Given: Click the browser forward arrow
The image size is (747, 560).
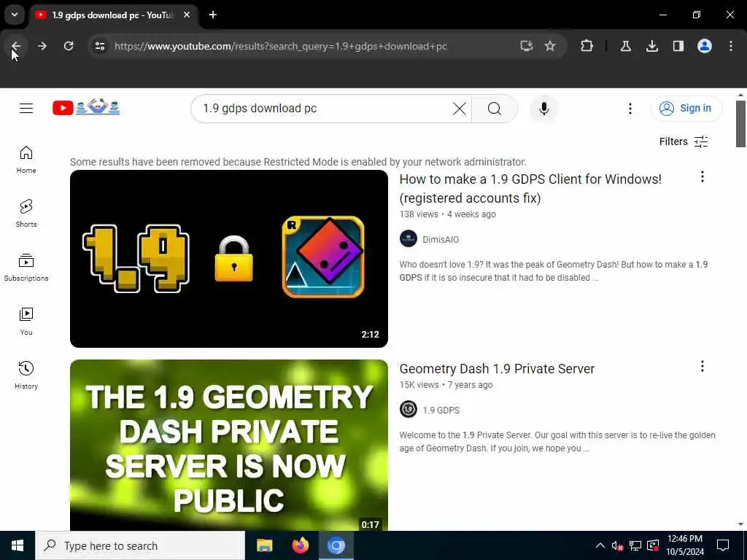Looking at the screenshot, I should tap(42, 46).
